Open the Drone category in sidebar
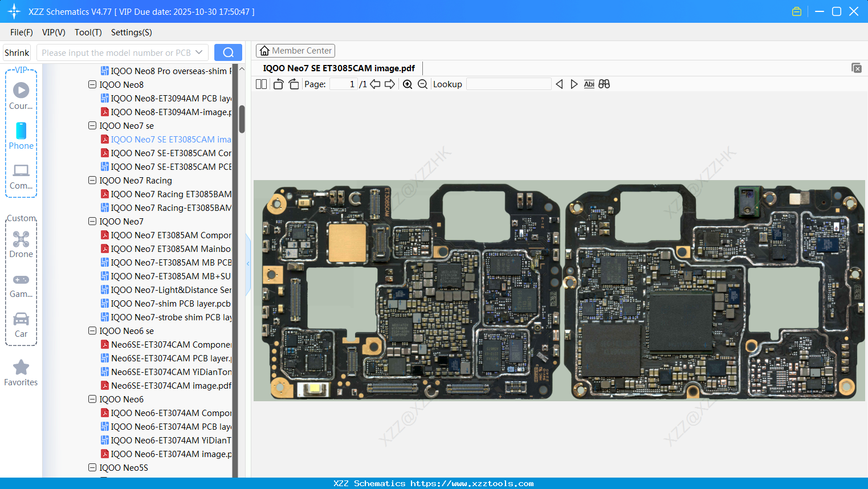This screenshot has width=868, height=489. [x=21, y=244]
